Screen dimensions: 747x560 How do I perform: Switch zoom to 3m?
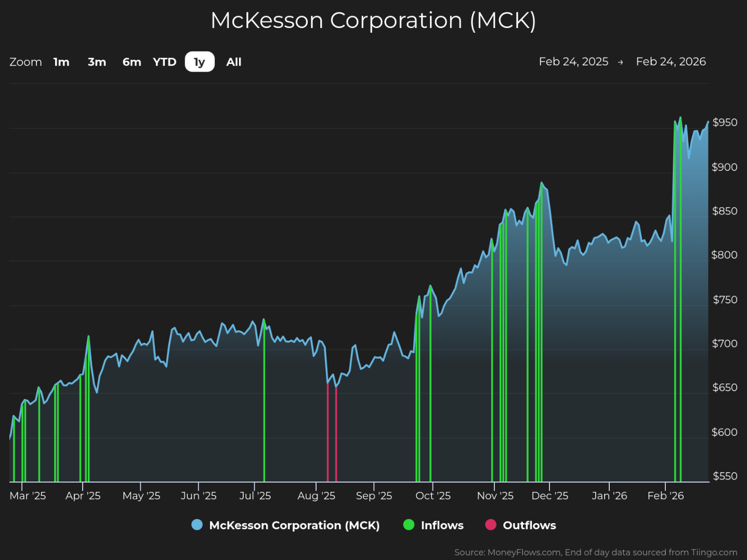97,62
